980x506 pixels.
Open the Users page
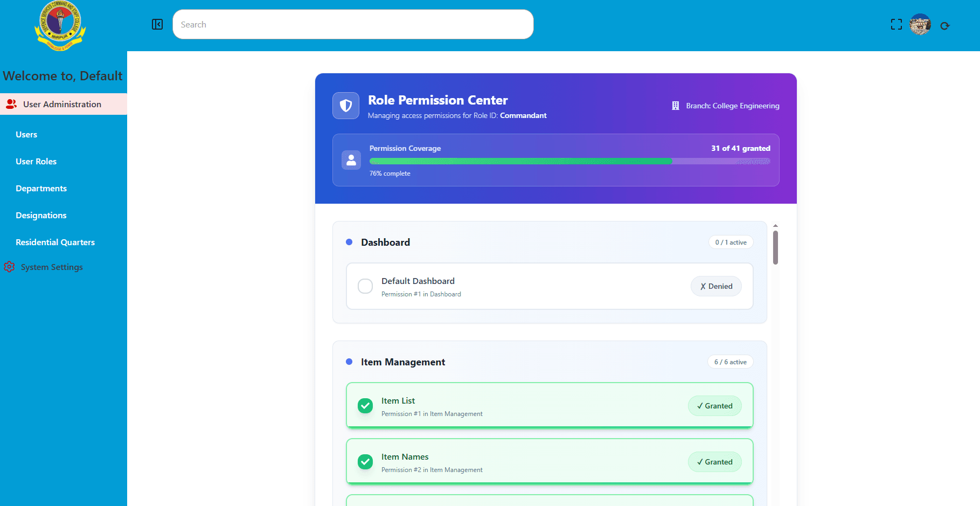(x=26, y=134)
